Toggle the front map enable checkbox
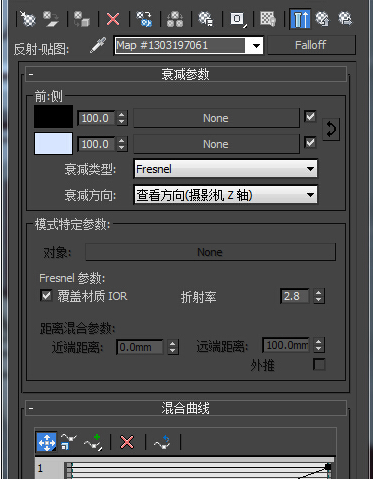Viewport: 378px width, 479px height. [310, 116]
